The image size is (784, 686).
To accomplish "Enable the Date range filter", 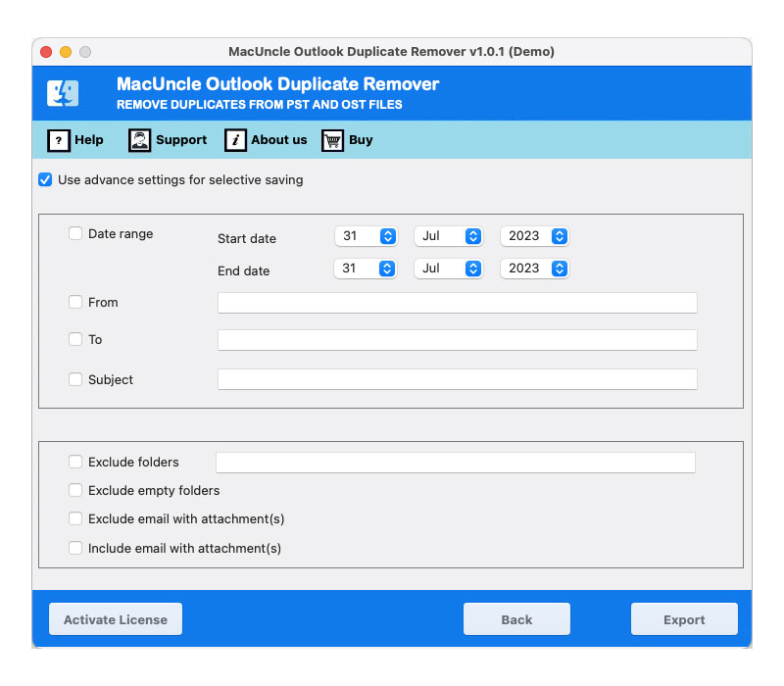I will tap(75, 233).
